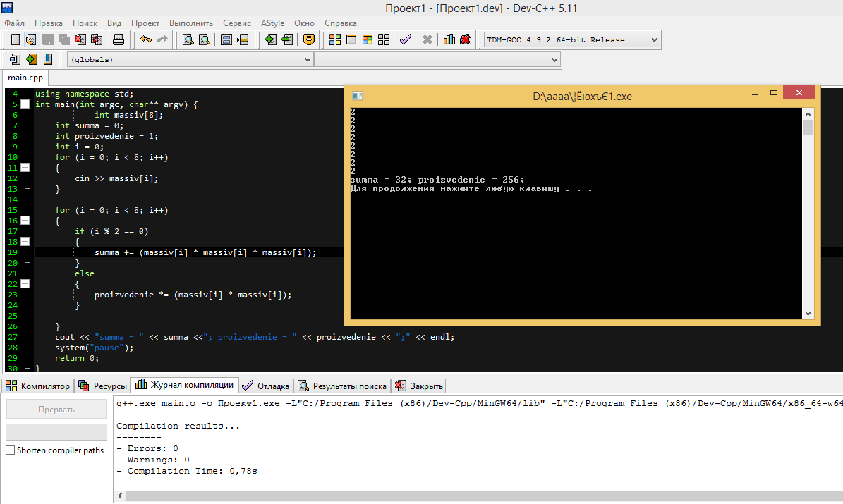Click the Close All files toolbar icon
Image resolution: width=843 pixels, height=504 pixels.
click(97, 39)
